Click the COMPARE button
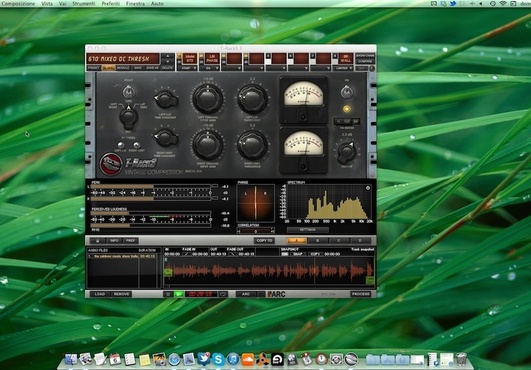531x370 pixels. 365,61
